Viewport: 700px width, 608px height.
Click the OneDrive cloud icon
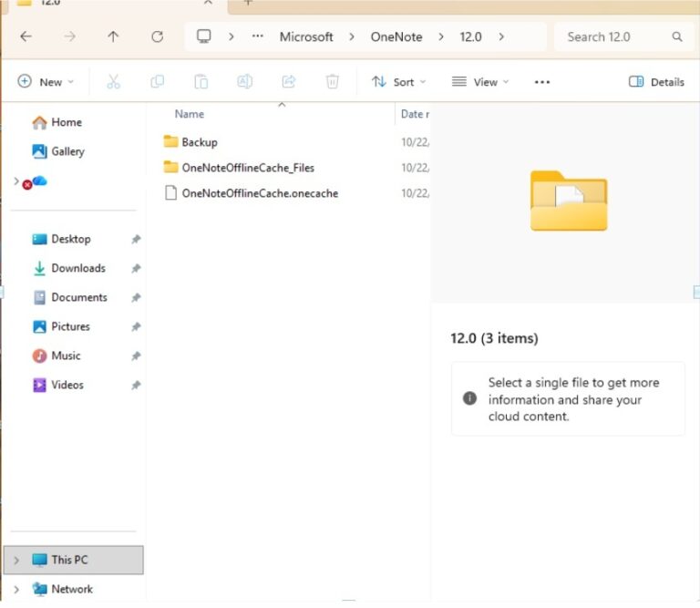coord(39,180)
